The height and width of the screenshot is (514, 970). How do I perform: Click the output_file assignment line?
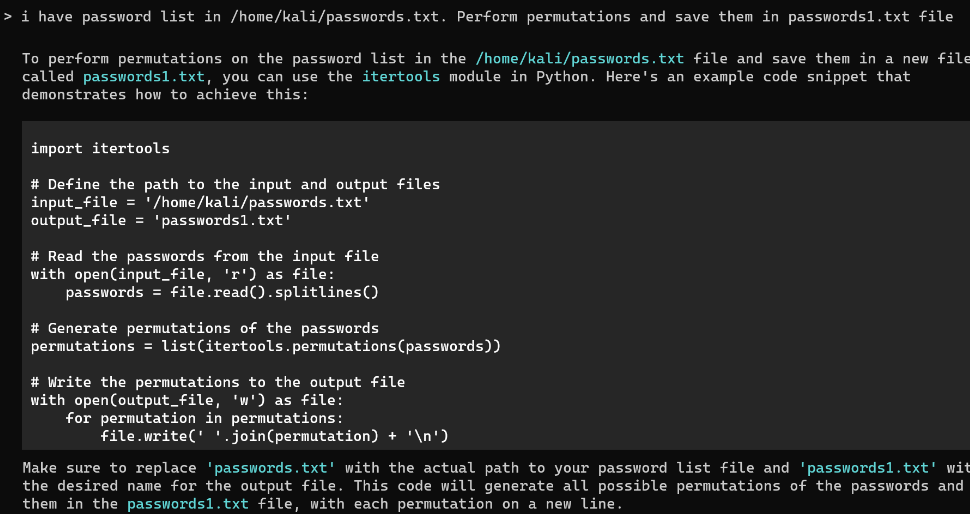[161, 220]
